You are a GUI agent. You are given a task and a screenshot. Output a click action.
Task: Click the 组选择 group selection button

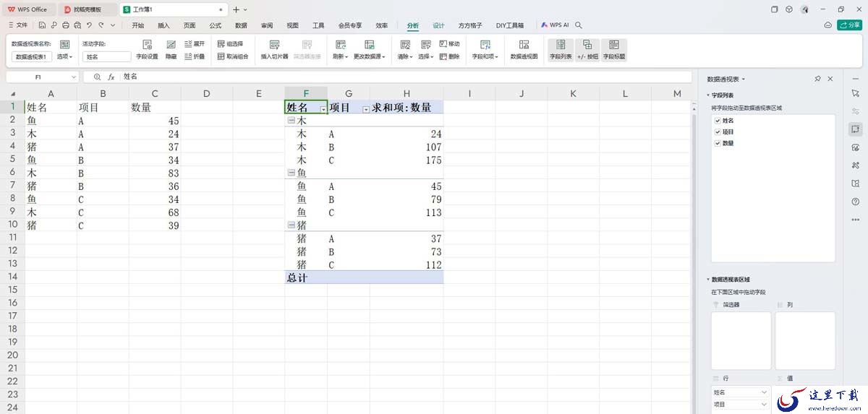click(x=230, y=44)
